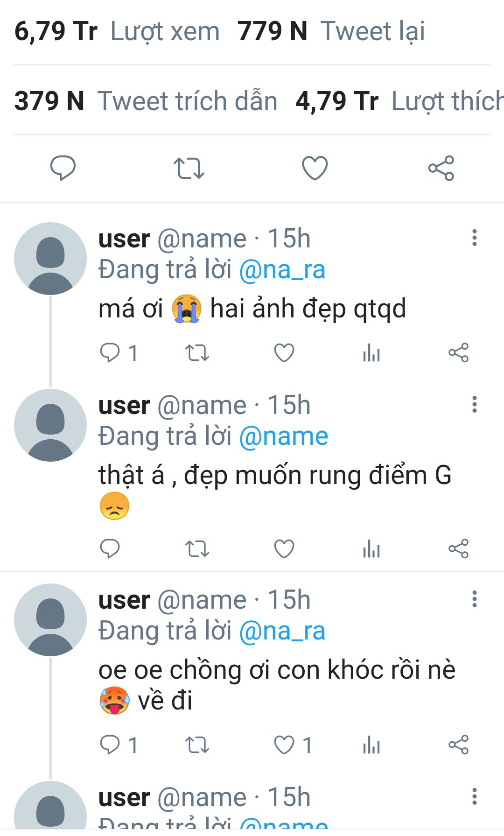The width and height of the screenshot is (504, 836).
Task: Open @na_ra mention in first reply
Action: tap(282, 270)
